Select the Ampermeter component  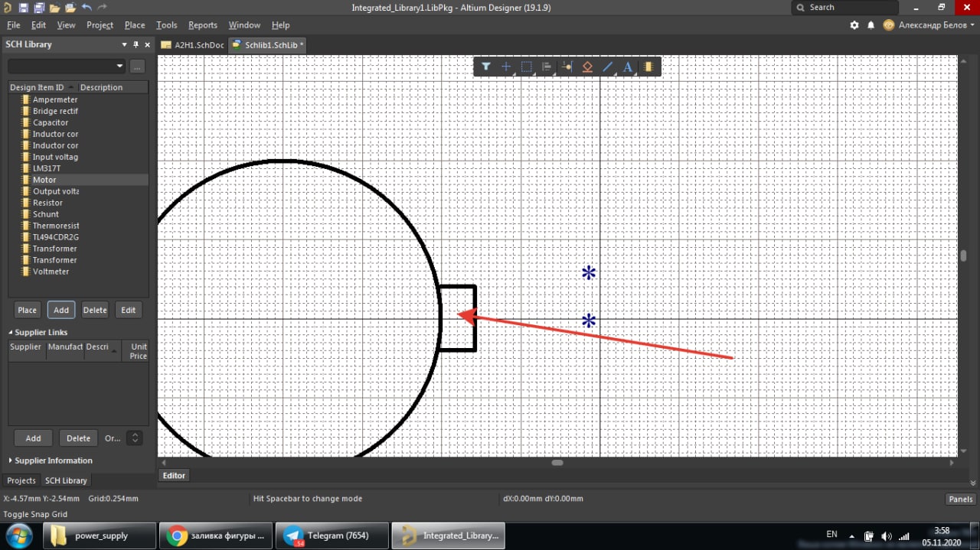click(x=55, y=99)
